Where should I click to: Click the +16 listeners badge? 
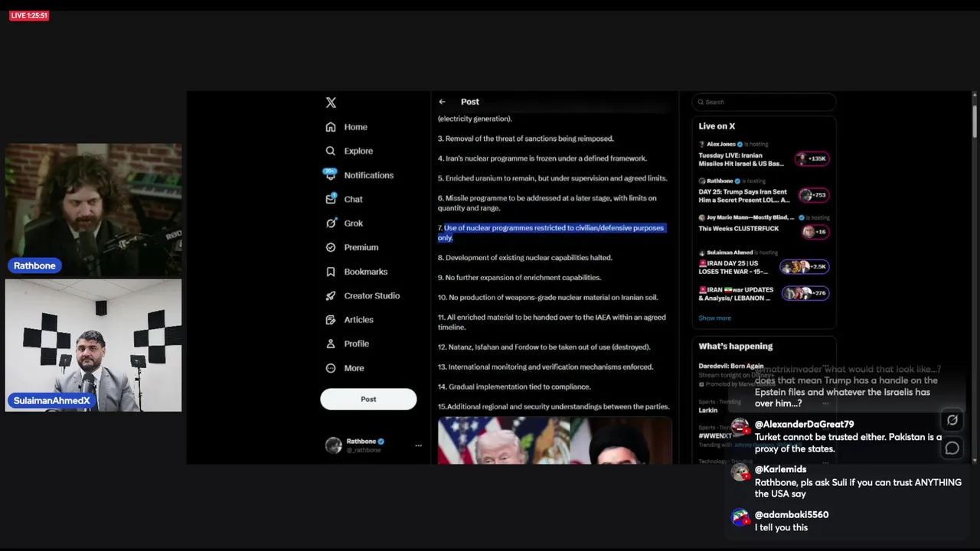pos(815,232)
